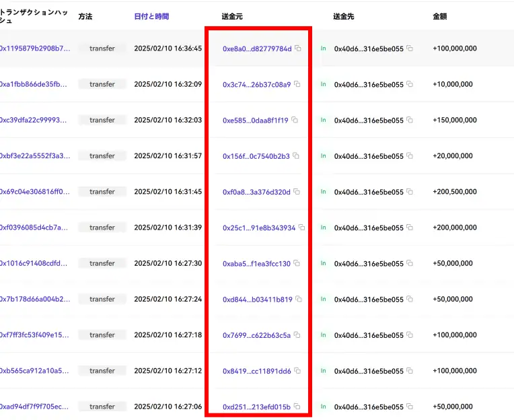Copy recipient address in 16:32:03 row

(x=410, y=120)
